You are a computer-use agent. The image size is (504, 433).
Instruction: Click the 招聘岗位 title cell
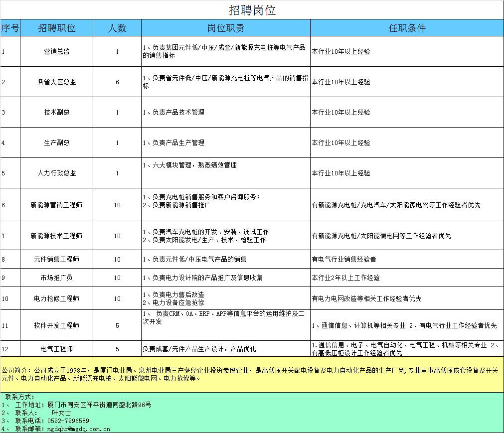[x=252, y=10]
